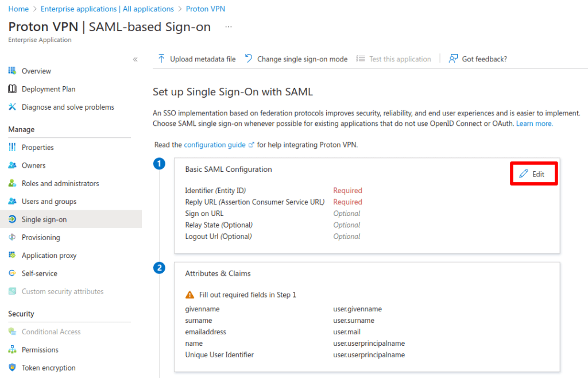Click Upload metadata file button
This screenshot has width=588, height=378.
[x=197, y=59]
